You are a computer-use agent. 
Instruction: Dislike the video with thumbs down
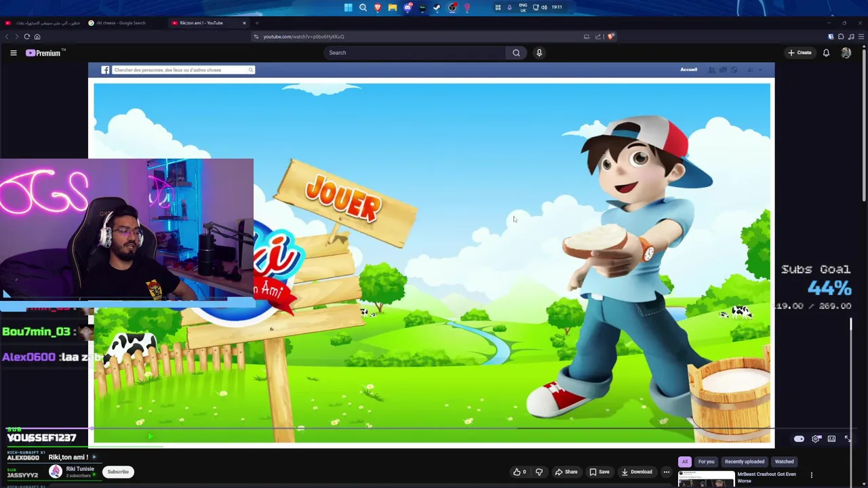coord(539,472)
